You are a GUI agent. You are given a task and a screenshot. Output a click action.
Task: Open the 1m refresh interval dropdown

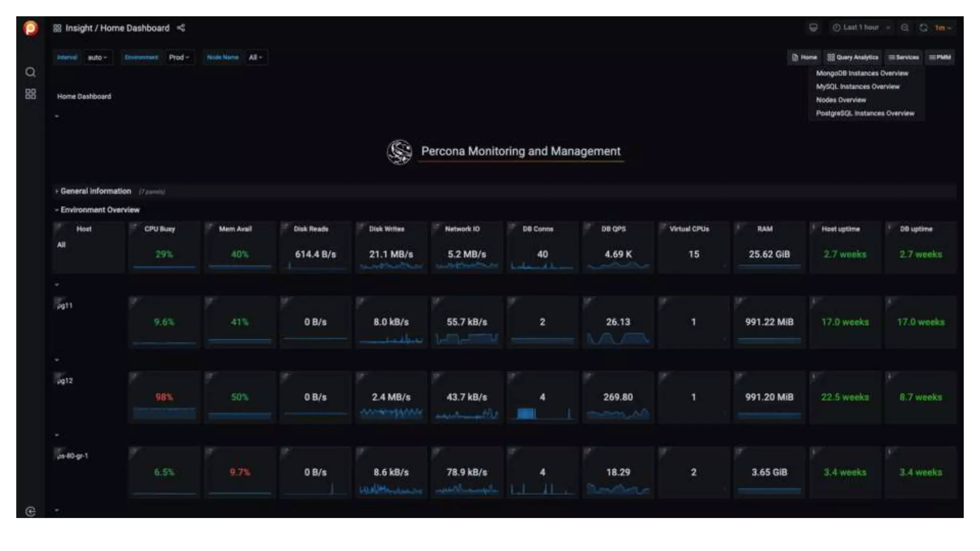point(943,28)
